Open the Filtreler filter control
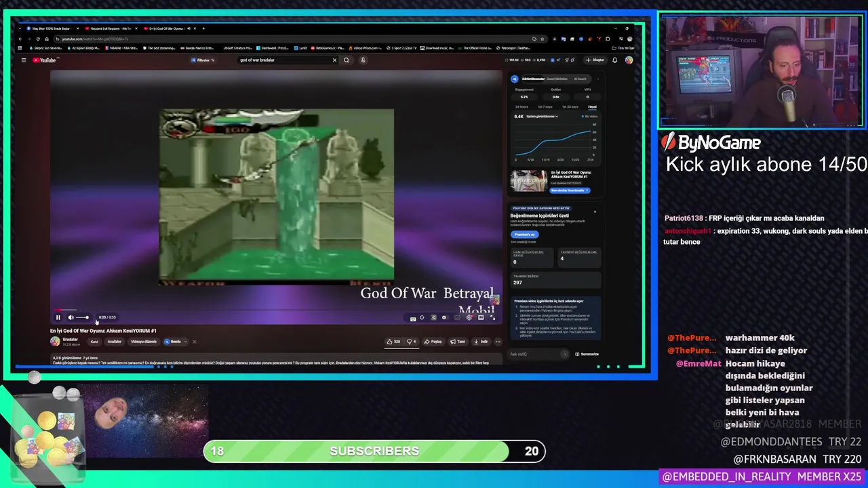The width and height of the screenshot is (868, 488). (203, 60)
